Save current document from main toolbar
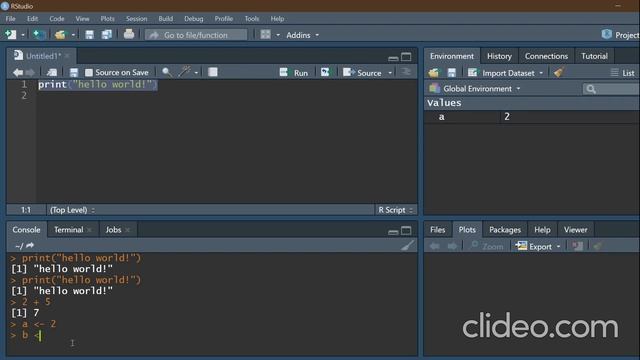This screenshot has width=640, height=360. pyautogui.click(x=89, y=35)
